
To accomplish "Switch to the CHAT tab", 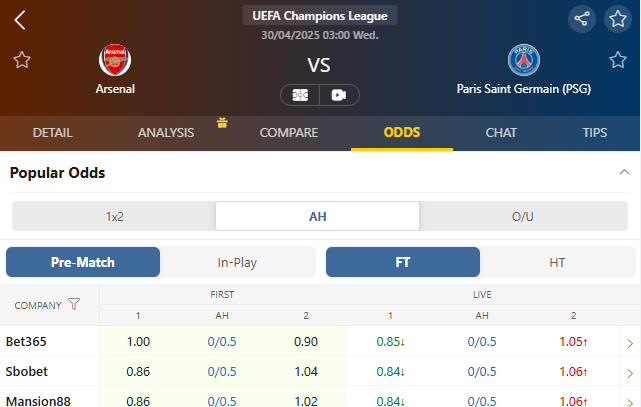I will coord(501,132).
